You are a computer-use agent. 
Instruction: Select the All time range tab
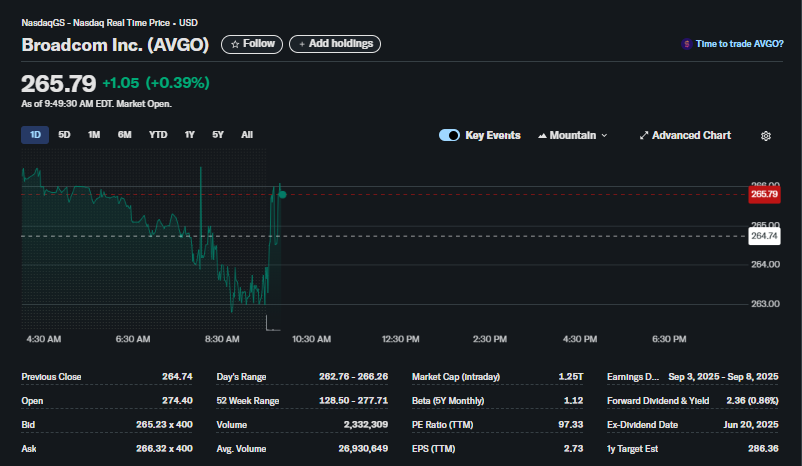247,135
